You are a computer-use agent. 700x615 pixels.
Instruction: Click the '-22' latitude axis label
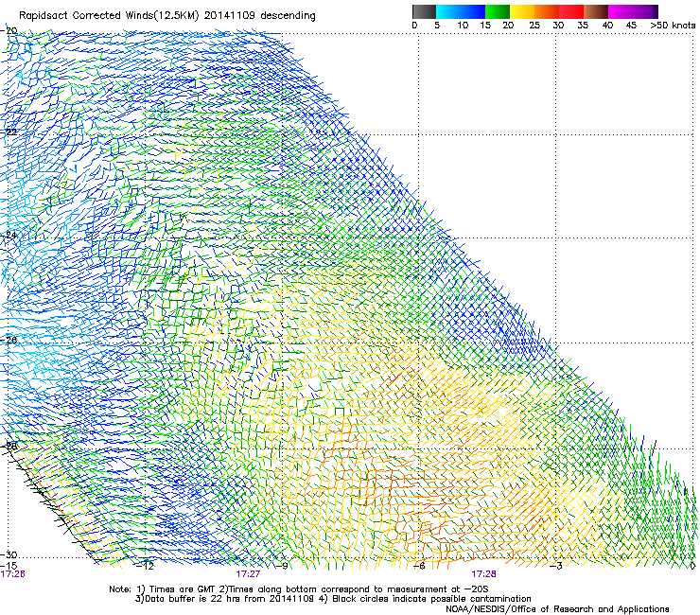(9, 132)
